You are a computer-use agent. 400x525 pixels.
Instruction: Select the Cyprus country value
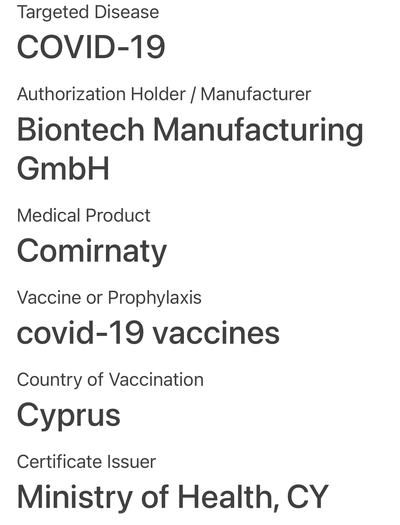(x=69, y=416)
